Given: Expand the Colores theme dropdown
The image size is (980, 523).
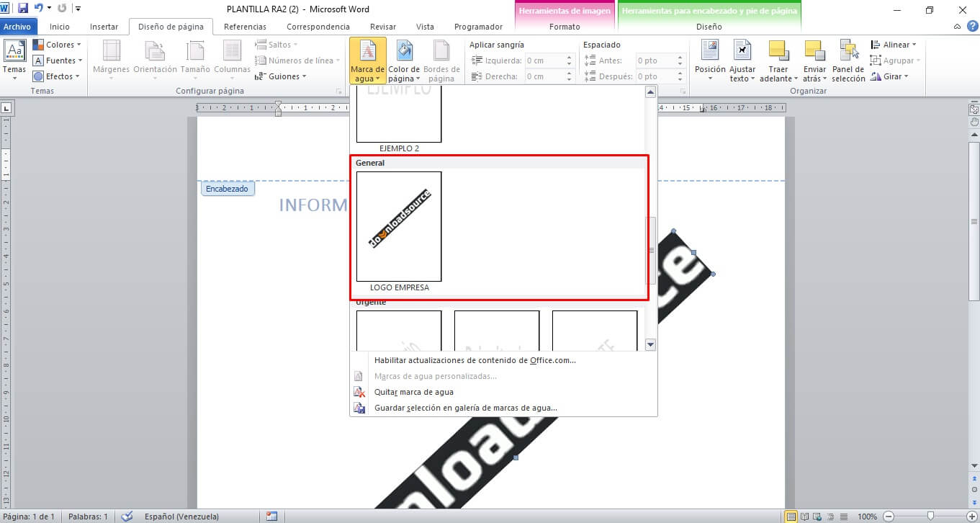Looking at the screenshot, I should coord(58,45).
